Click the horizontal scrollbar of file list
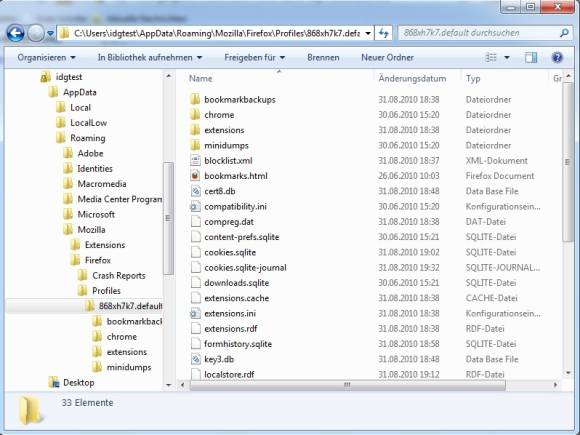The height and width of the screenshot is (435, 580). pos(347,385)
